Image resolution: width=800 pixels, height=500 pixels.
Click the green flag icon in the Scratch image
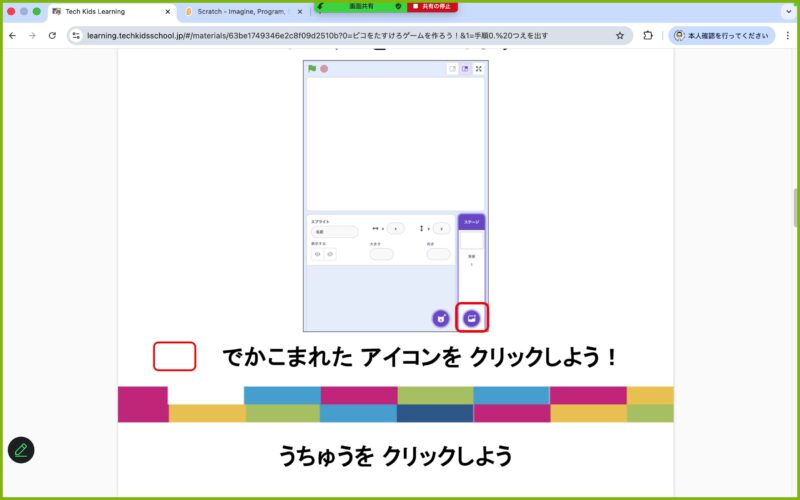tap(312, 69)
